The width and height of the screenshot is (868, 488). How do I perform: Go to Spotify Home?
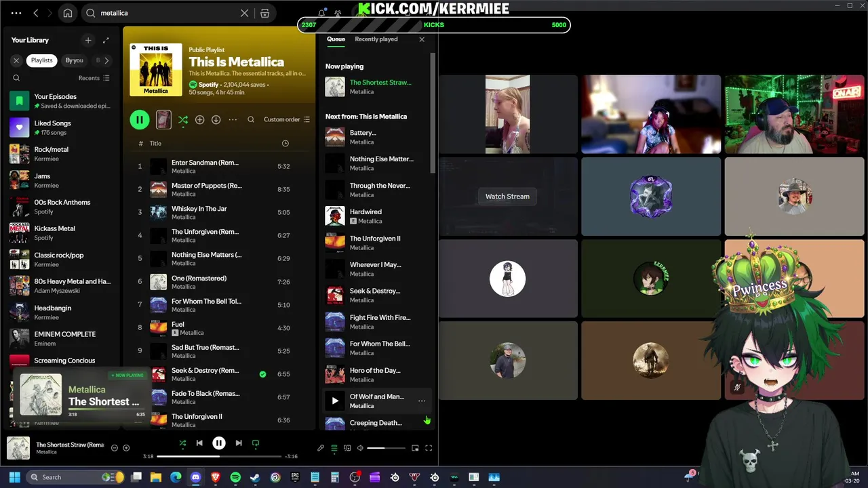point(68,13)
